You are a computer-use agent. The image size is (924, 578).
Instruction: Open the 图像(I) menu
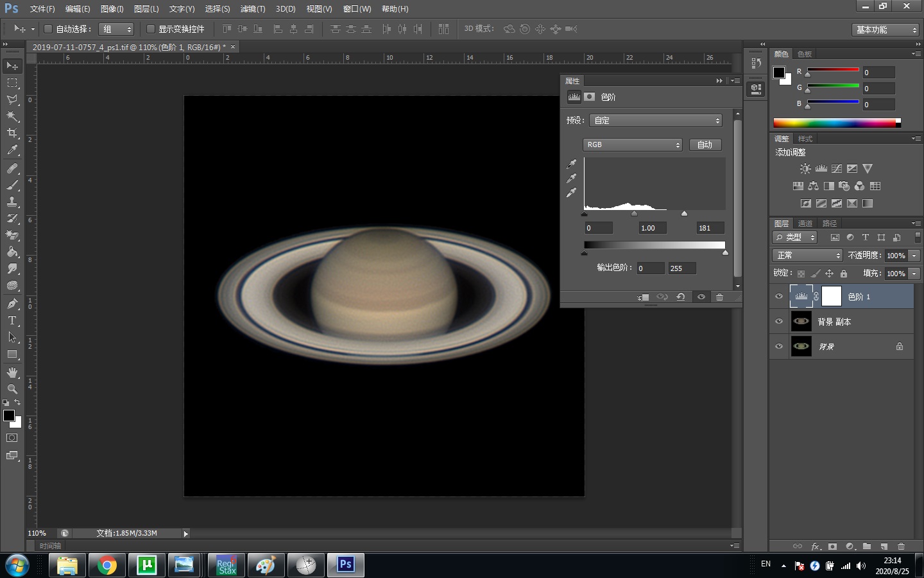click(x=112, y=9)
